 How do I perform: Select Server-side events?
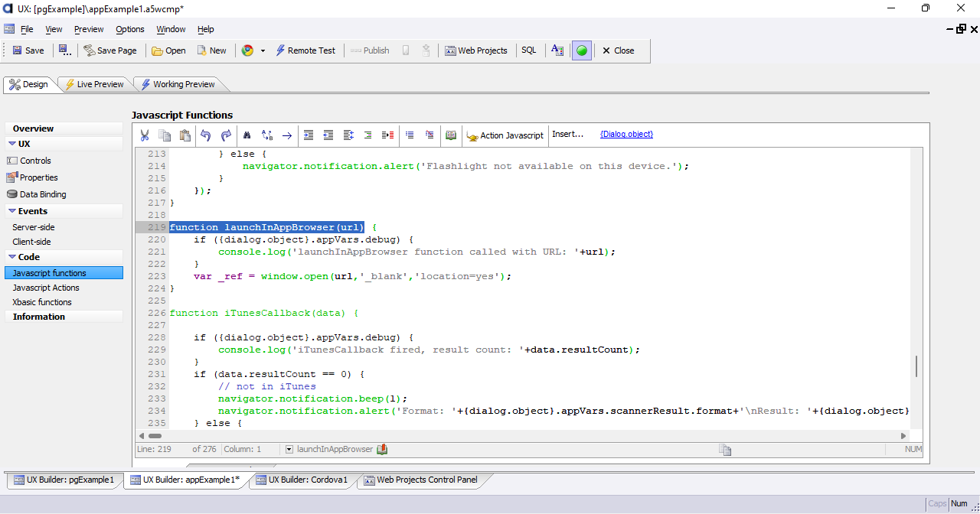34,227
